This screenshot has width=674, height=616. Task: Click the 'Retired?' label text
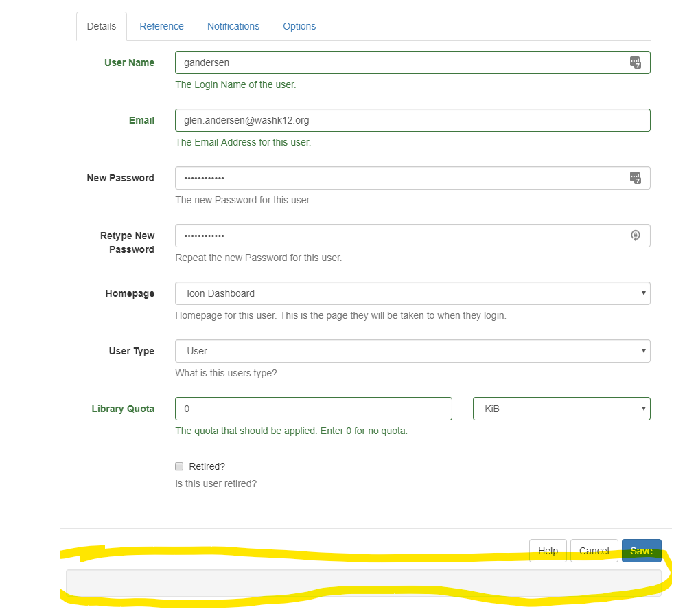[207, 466]
